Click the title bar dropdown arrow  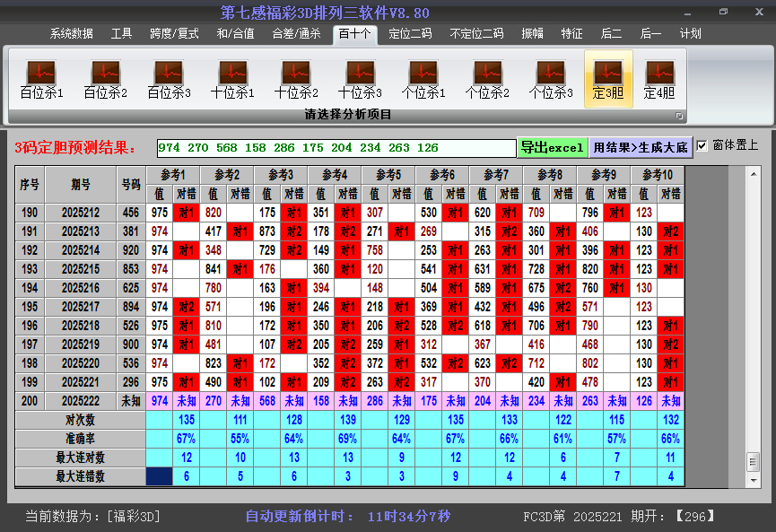pyautogui.click(x=685, y=14)
